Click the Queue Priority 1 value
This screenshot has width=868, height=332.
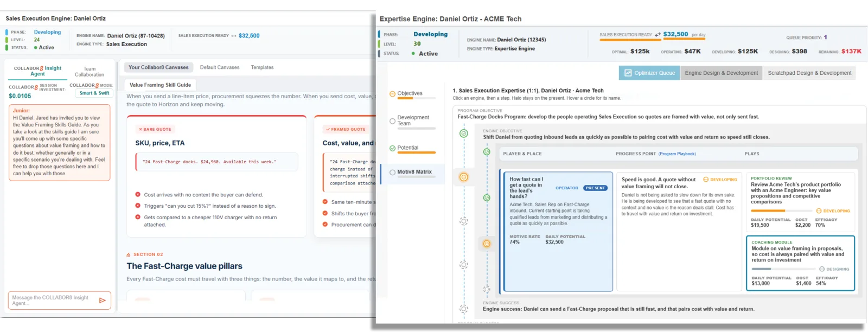point(825,37)
